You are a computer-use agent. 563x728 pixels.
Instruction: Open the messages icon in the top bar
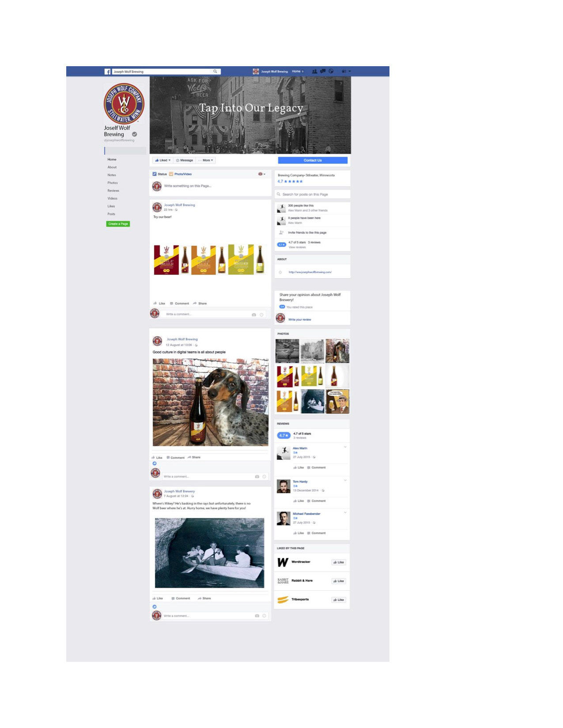coord(323,71)
